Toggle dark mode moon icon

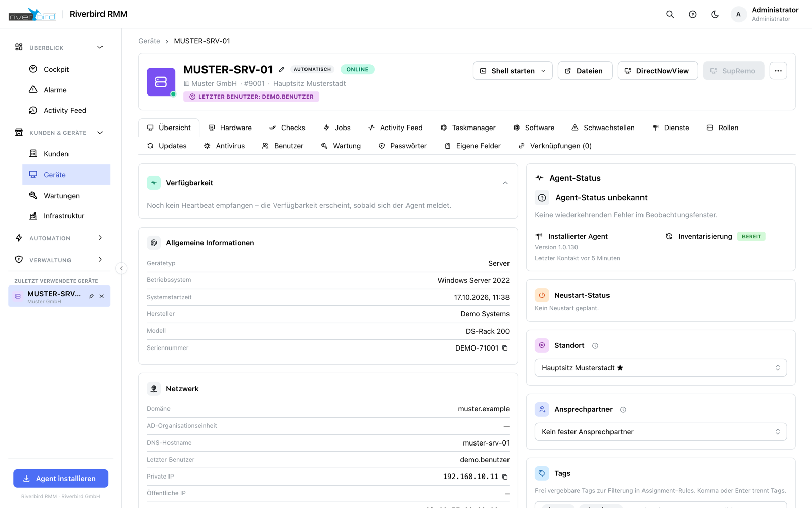(x=715, y=14)
